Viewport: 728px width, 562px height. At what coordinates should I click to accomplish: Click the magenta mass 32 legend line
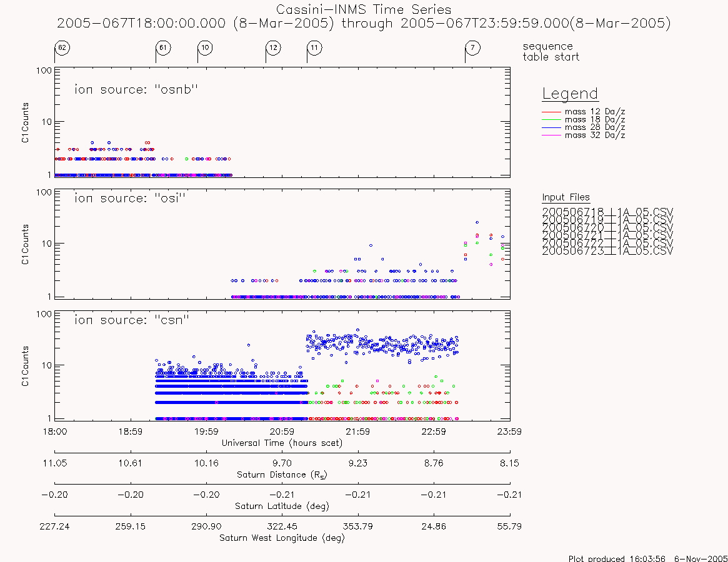[551, 136]
